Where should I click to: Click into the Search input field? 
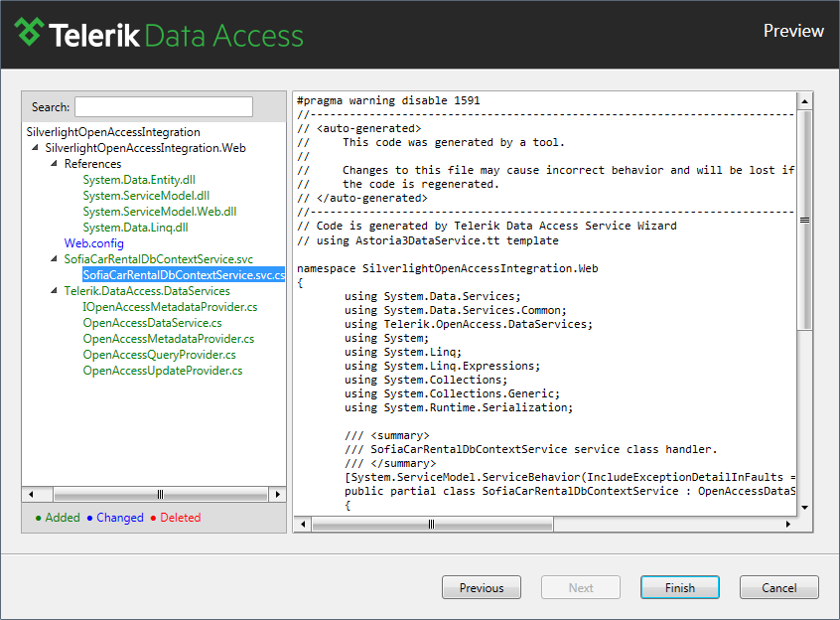click(164, 106)
